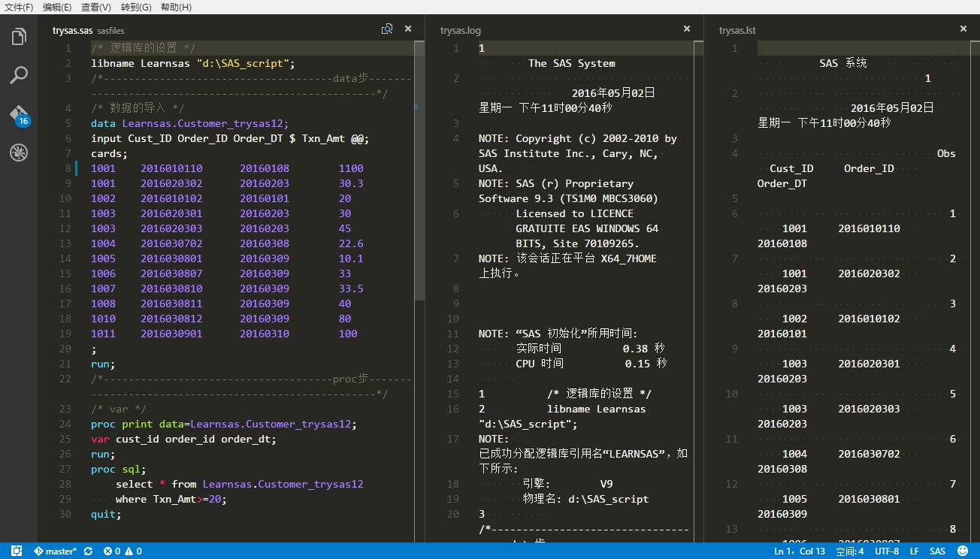Screen dimensions: 980x559
Task: Click the sync changes icon in status bar
Action: coord(88,551)
